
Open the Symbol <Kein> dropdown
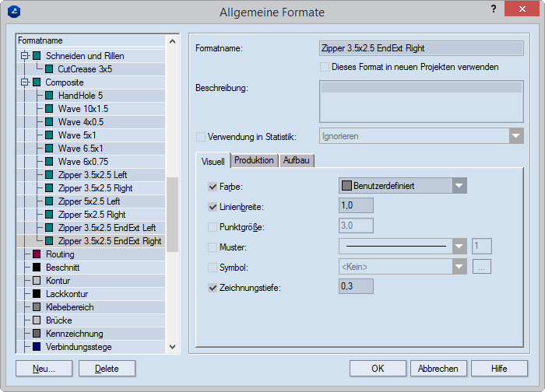pyautogui.click(x=459, y=267)
